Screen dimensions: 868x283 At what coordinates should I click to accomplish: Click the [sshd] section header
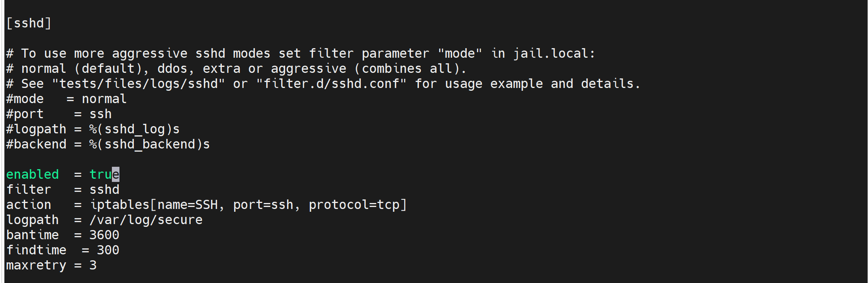(x=29, y=23)
